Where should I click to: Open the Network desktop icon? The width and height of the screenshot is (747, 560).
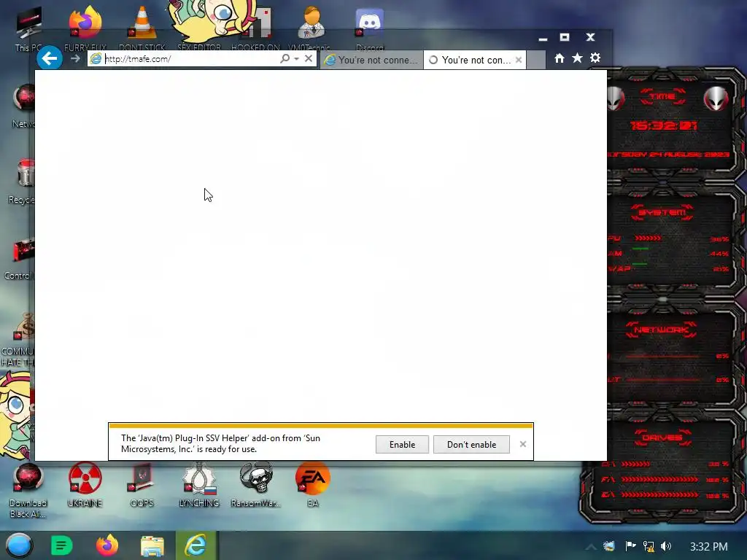[x=24, y=106]
